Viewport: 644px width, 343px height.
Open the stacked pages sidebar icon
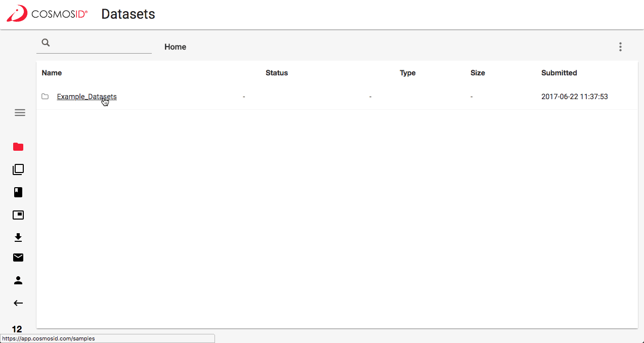(18, 169)
